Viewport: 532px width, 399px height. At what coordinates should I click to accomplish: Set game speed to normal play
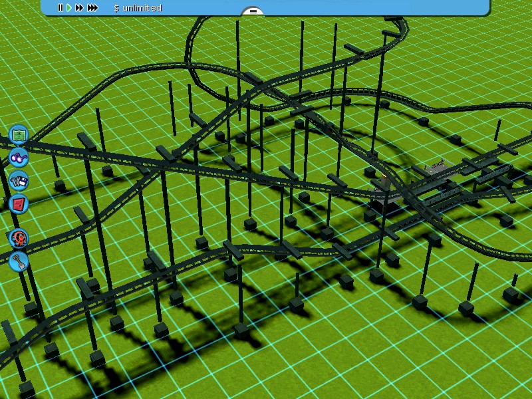tap(68, 8)
